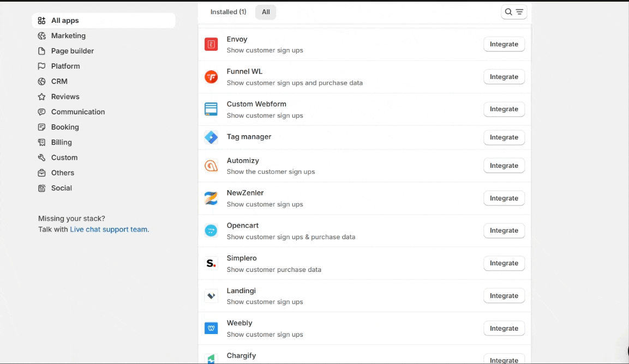
Task: Click the All apps grid icon
Action: 41,21
